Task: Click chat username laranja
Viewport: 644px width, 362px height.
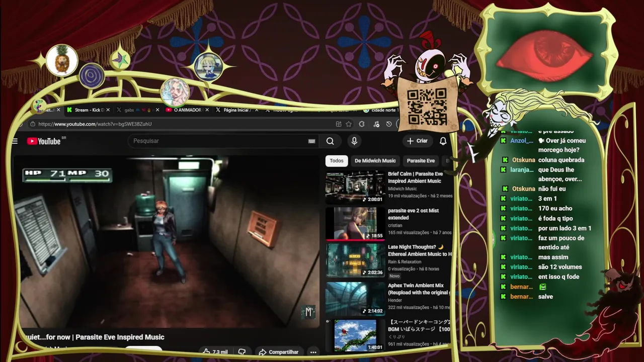Action: [522, 170]
